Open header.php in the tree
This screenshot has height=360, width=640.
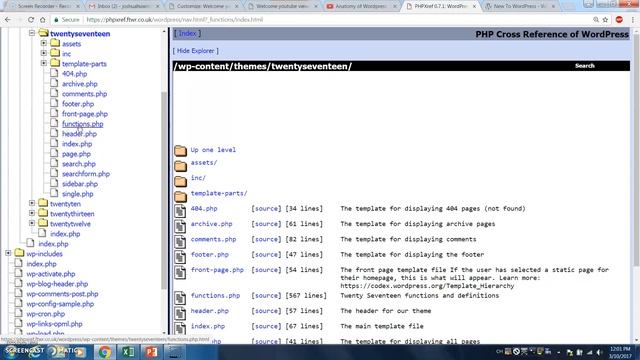coord(80,134)
